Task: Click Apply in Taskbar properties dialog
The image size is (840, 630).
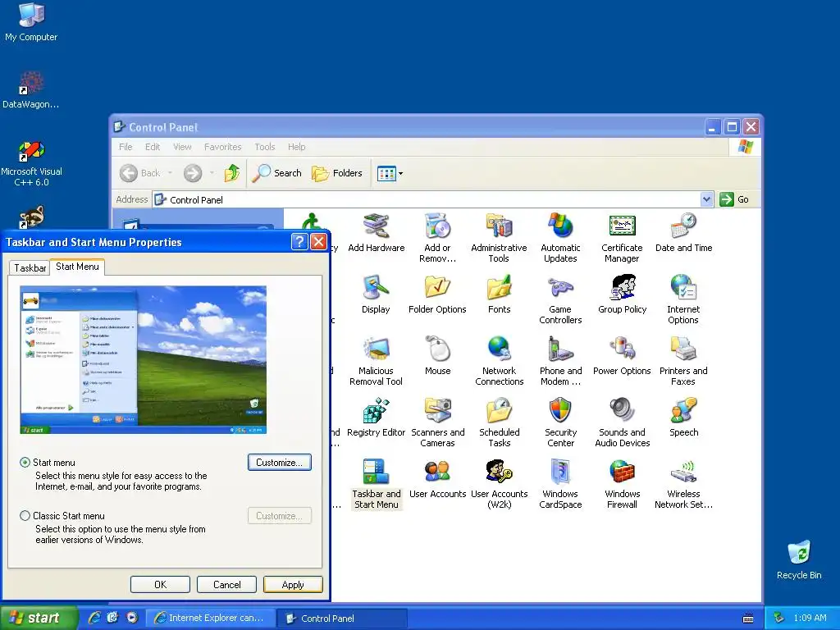Action: (293, 584)
